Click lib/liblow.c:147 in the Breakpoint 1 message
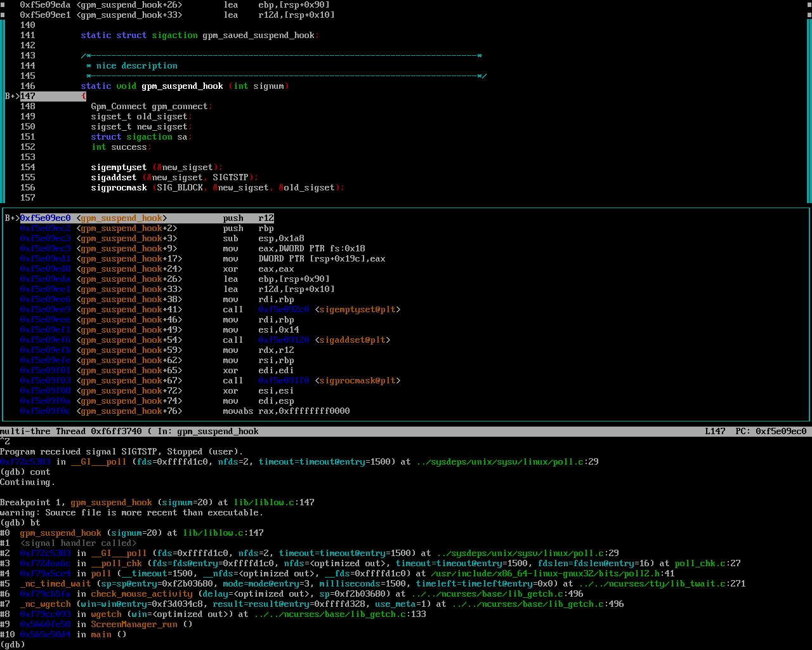Screen dimensions: 812x650 (x=274, y=503)
